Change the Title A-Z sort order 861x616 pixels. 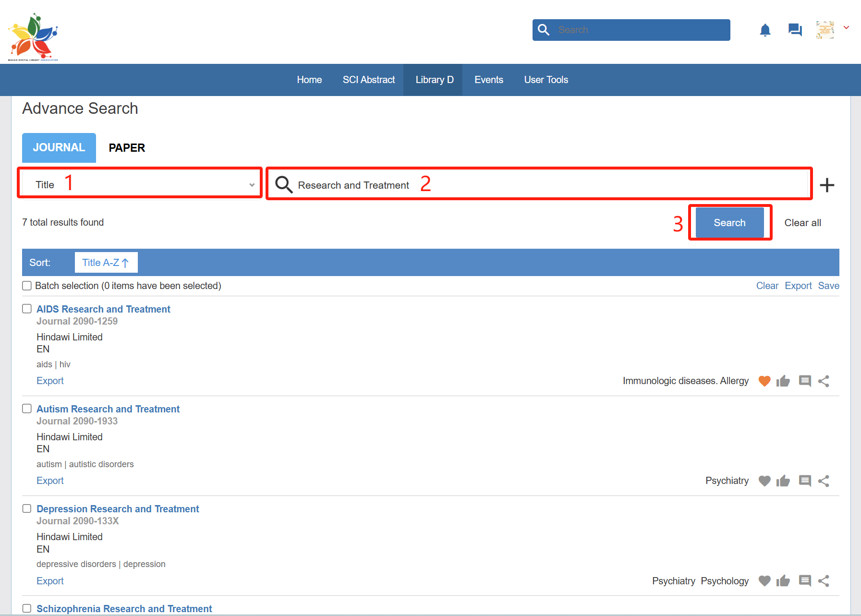(x=106, y=263)
